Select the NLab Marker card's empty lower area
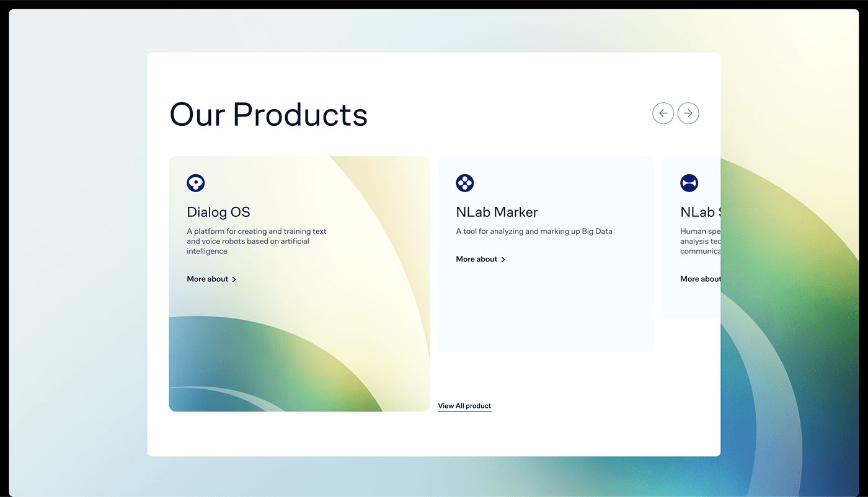 [546, 310]
